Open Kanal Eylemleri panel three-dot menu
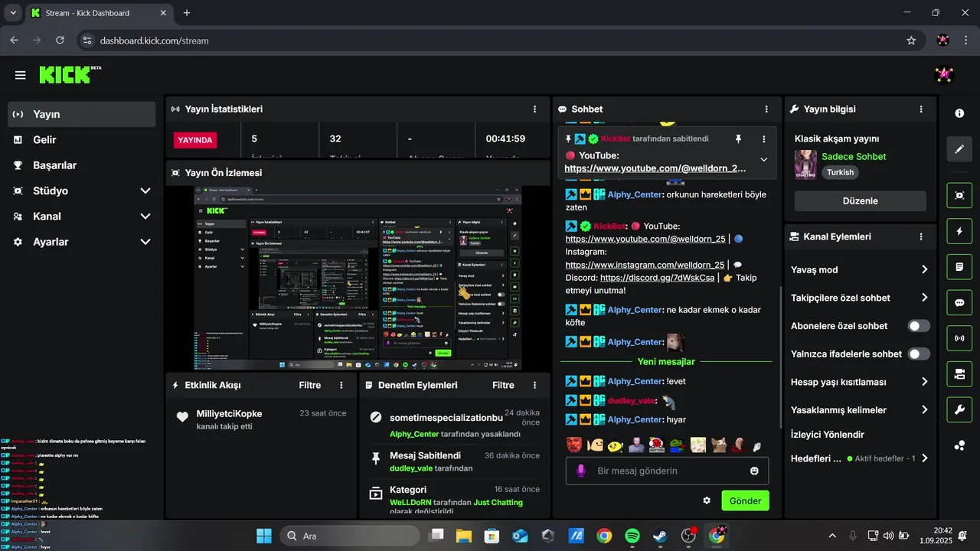 921,236
